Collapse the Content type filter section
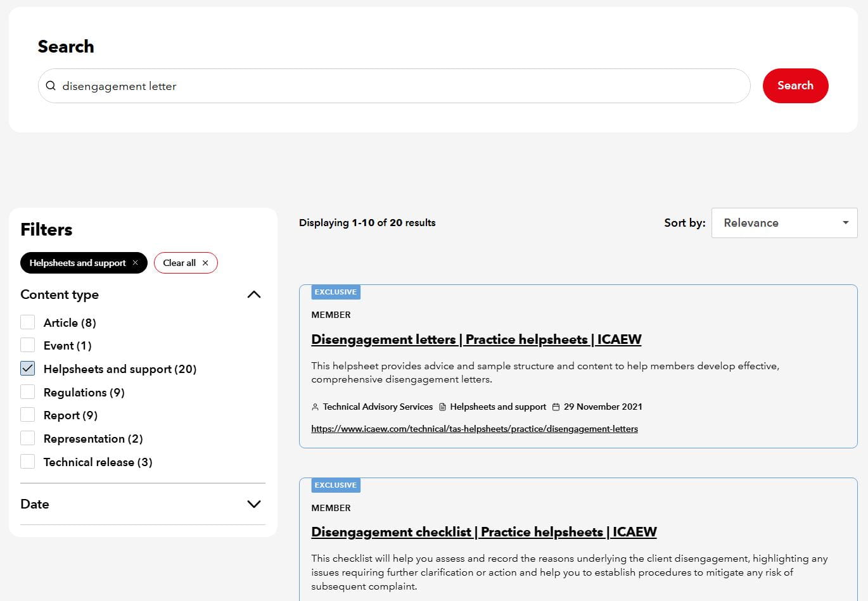Screen dimensions: 868x601 click(253, 294)
